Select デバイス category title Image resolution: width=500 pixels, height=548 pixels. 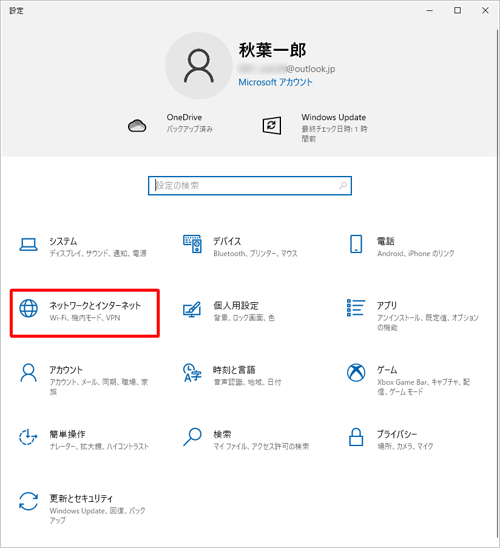pyautogui.click(x=227, y=241)
